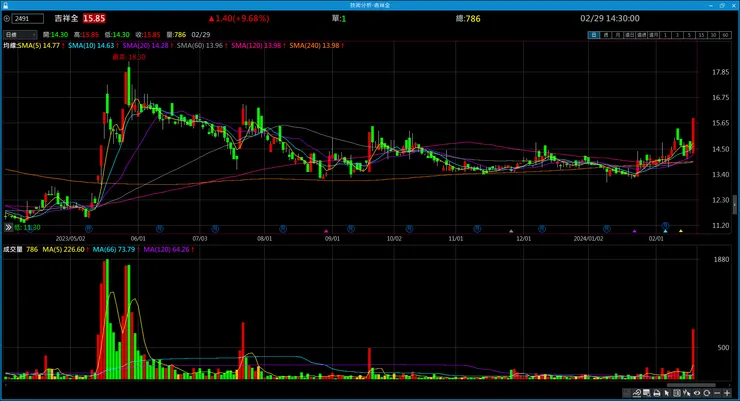Click the Y-axis cursor tool icon
The height and width of the screenshot is (401, 740).
[687, 393]
